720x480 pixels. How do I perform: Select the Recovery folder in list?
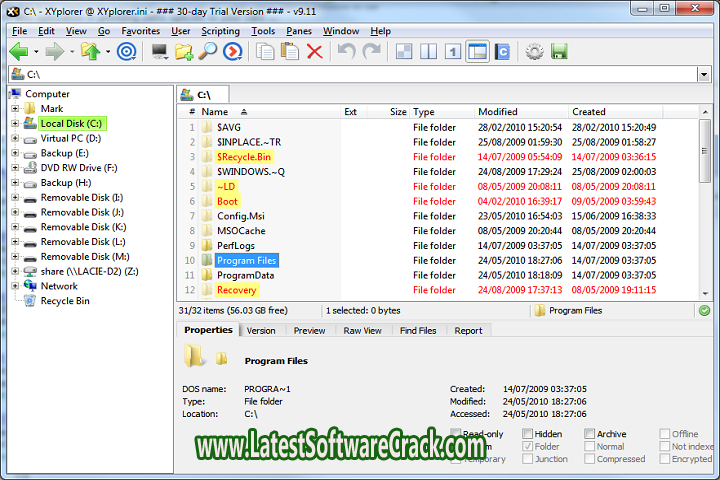[237, 290]
